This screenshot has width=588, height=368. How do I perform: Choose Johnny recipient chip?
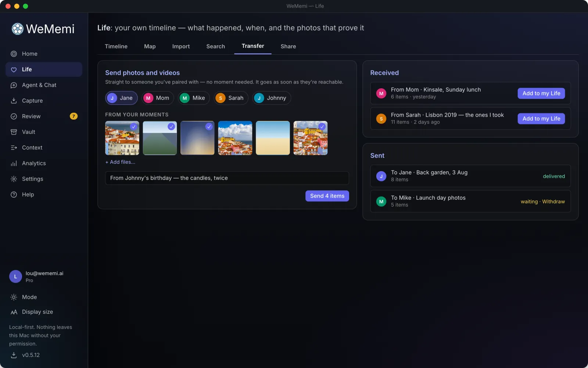pos(271,98)
